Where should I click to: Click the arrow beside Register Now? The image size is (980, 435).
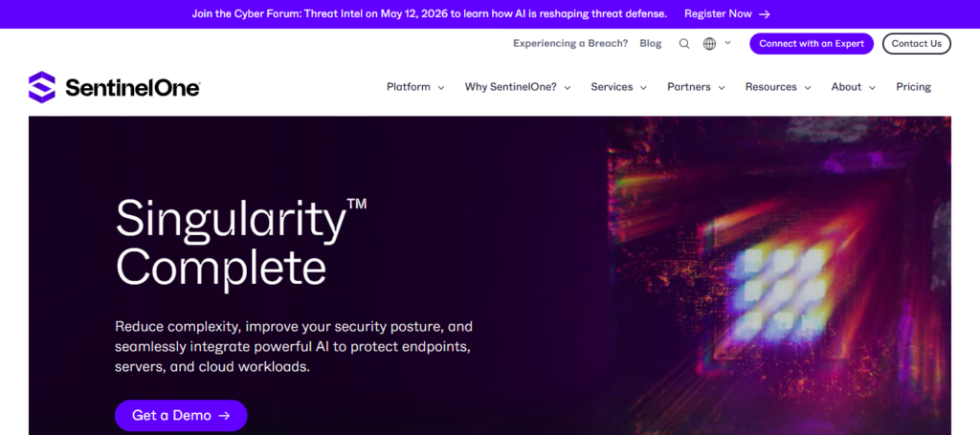click(764, 14)
